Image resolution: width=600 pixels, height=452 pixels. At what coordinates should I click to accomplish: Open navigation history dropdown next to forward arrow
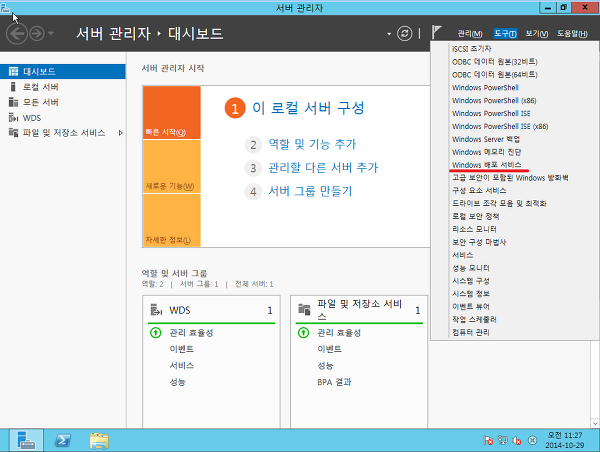[51, 34]
